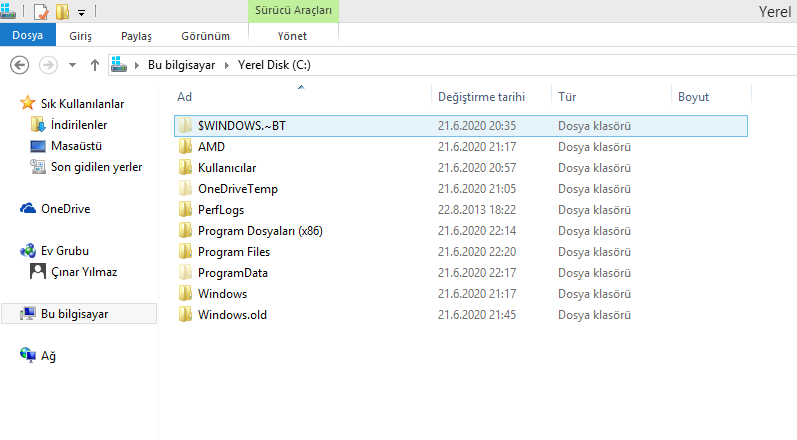Switch to the Giriş ribbon tab
The width and height of the screenshot is (797, 440).
click(x=80, y=36)
